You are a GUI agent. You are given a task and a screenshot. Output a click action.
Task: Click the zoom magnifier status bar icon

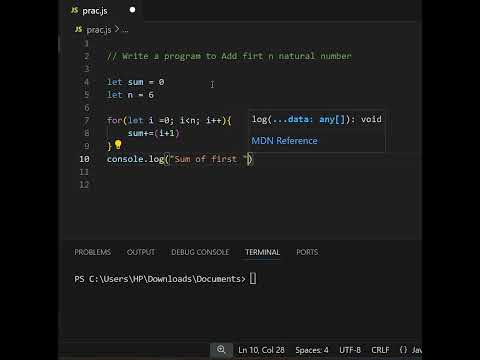click(x=221, y=349)
